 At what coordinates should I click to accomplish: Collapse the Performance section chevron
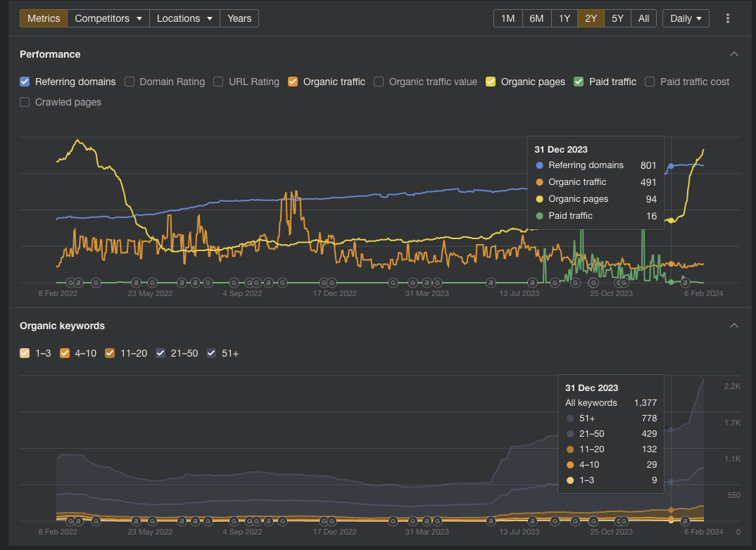[734, 54]
